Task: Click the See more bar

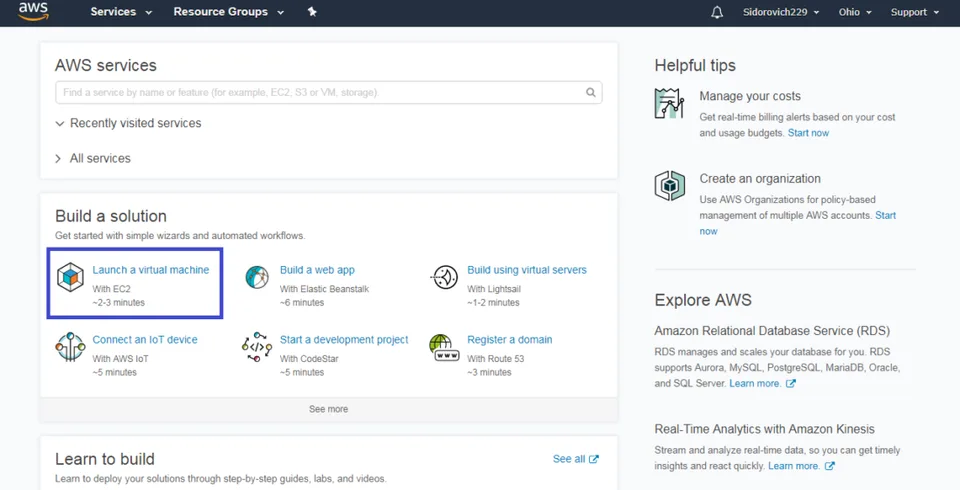Action: coord(329,409)
